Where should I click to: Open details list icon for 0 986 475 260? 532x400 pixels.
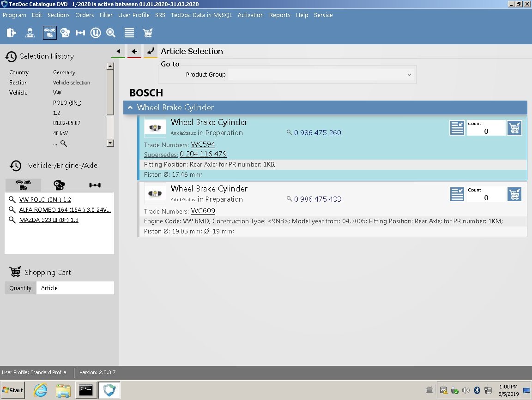(x=457, y=128)
